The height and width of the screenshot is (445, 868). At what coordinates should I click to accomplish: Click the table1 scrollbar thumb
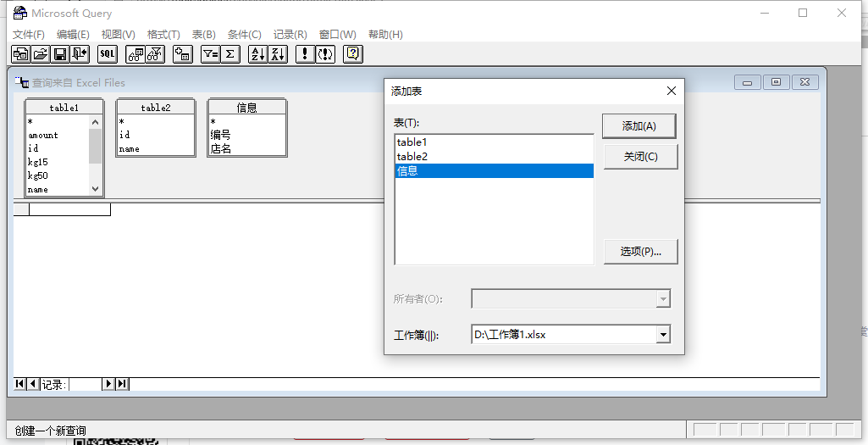[x=95, y=146]
